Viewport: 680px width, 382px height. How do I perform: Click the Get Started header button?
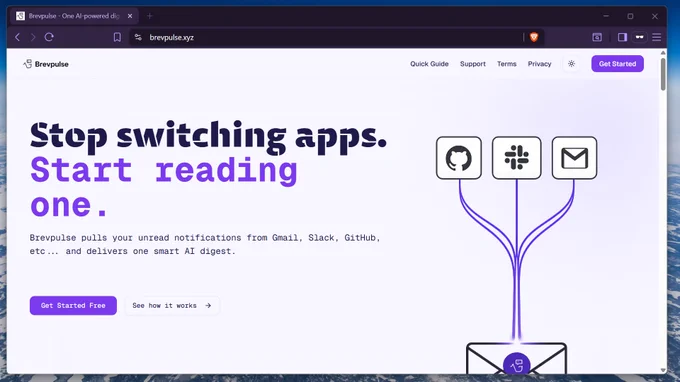coord(618,64)
